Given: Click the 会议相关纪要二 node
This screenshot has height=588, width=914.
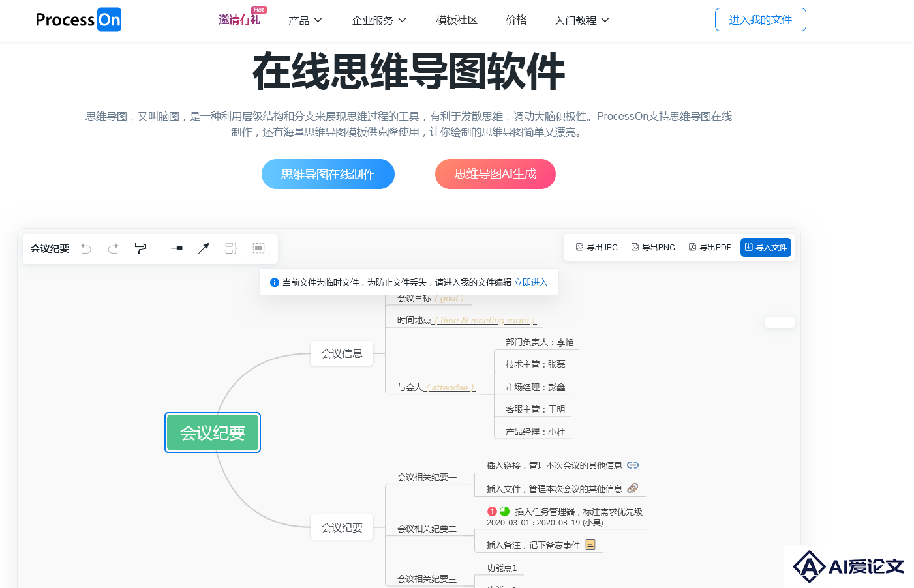Looking at the screenshot, I should tap(427, 529).
